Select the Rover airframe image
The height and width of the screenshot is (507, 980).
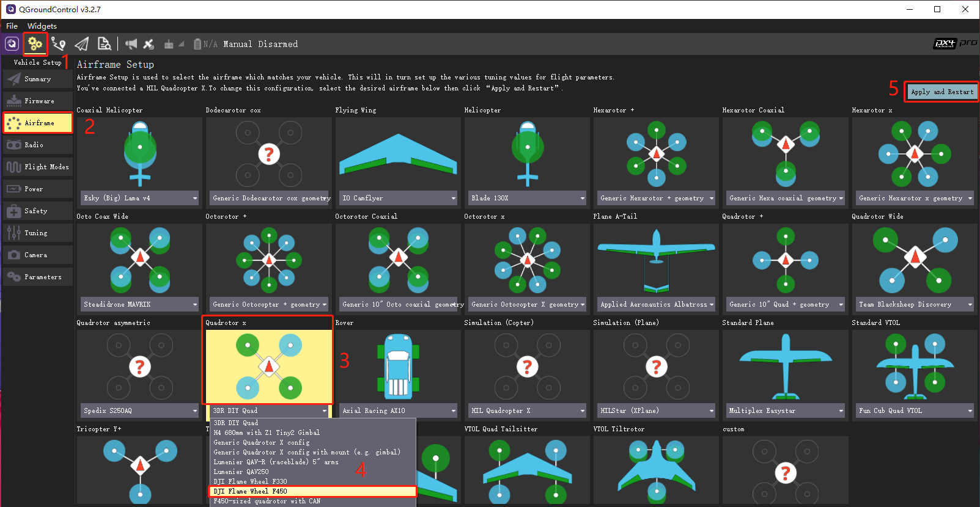tap(398, 366)
